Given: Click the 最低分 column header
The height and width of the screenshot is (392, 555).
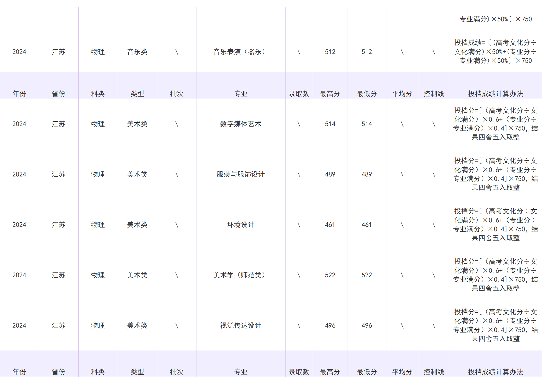Looking at the screenshot, I should (366, 94).
